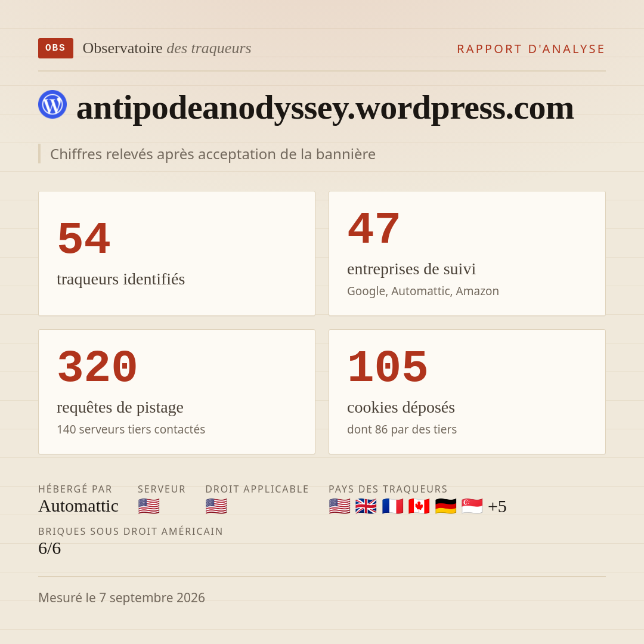Click the RAPPORT D'ANALYSE label
The image size is (644, 644).
[531, 49]
